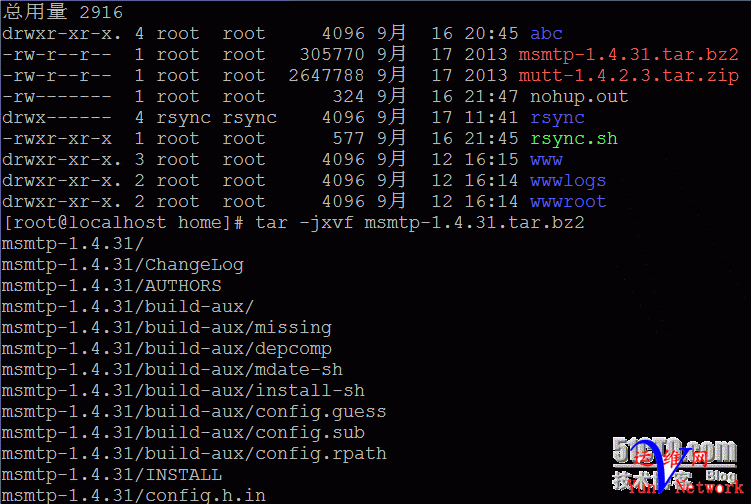Viewport: 751px width, 504px height.
Task: Click the output line ending in install-sh
Action: tap(183, 391)
